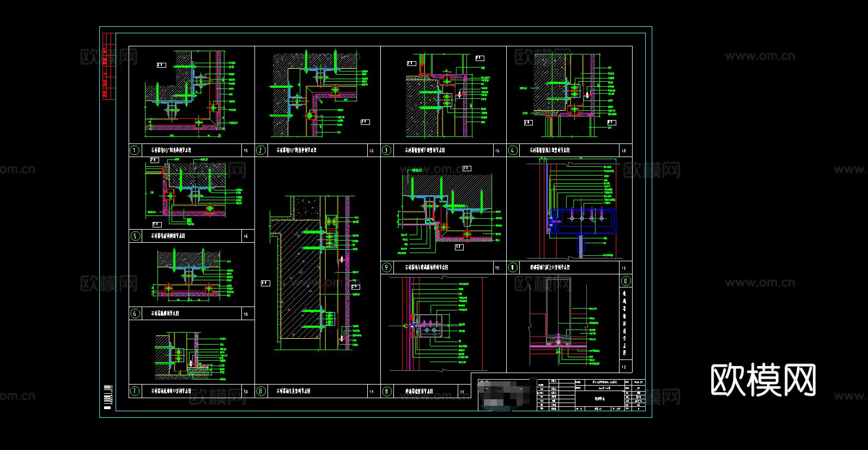The width and height of the screenshot is (868, 450).
Task: Pick the detail 5 side section drawing
Action: point(194,192)
